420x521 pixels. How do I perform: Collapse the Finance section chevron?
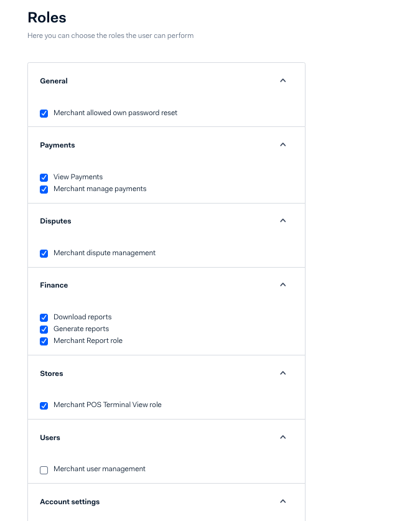(x=282, y=285)
